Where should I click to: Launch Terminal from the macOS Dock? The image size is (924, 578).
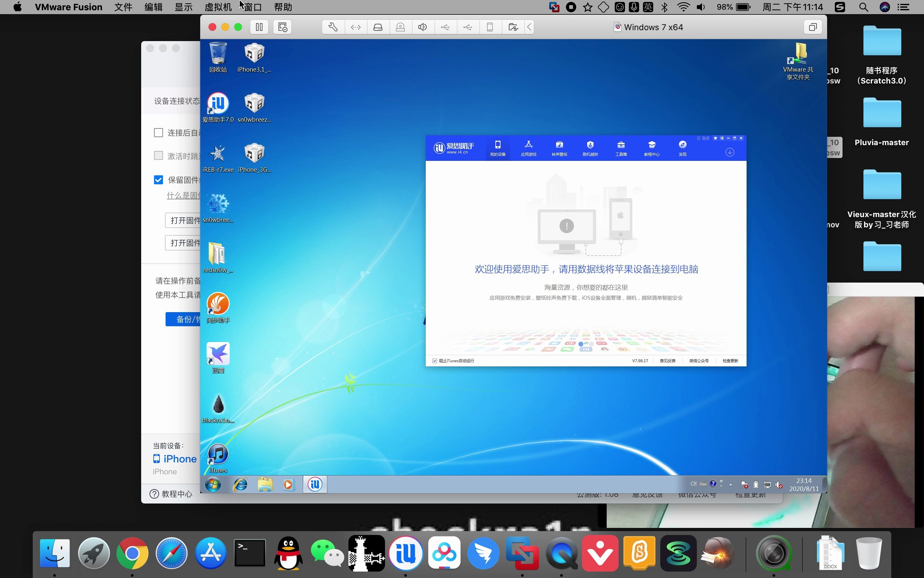point(250,553)
